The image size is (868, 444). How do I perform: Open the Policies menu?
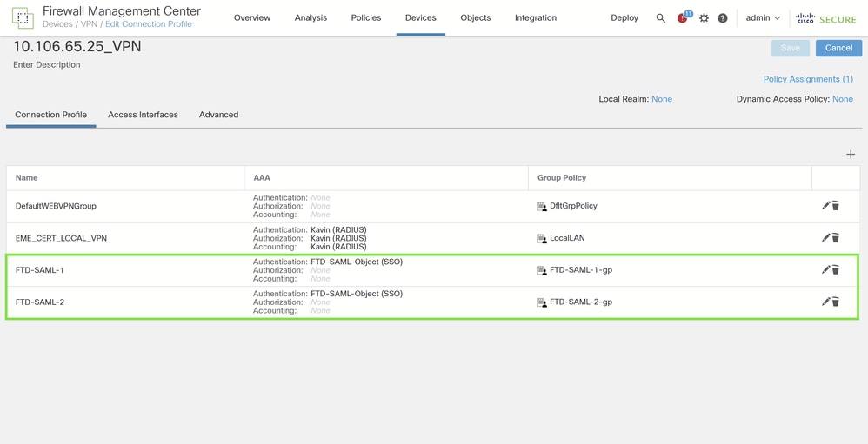tap(366, 17)
